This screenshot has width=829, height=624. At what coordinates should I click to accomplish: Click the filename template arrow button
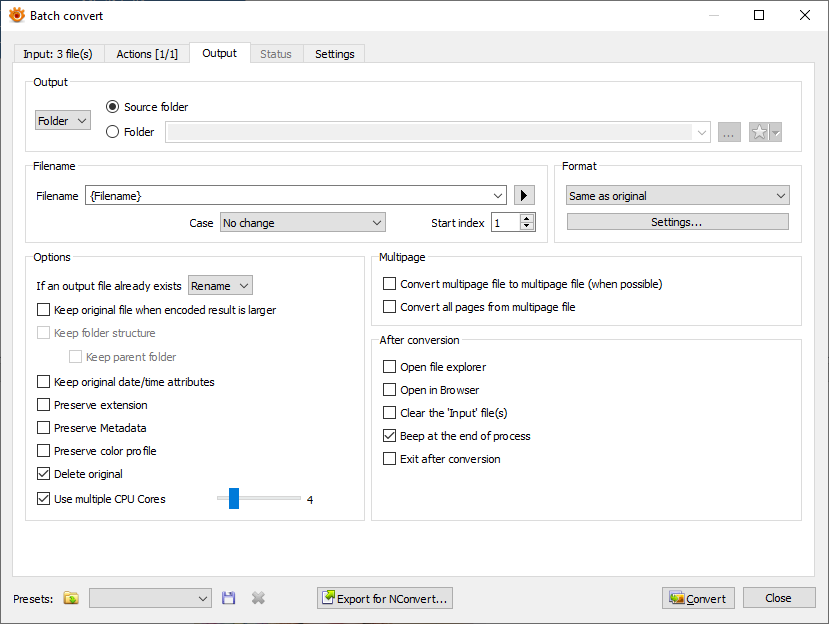tap(525, 196)
